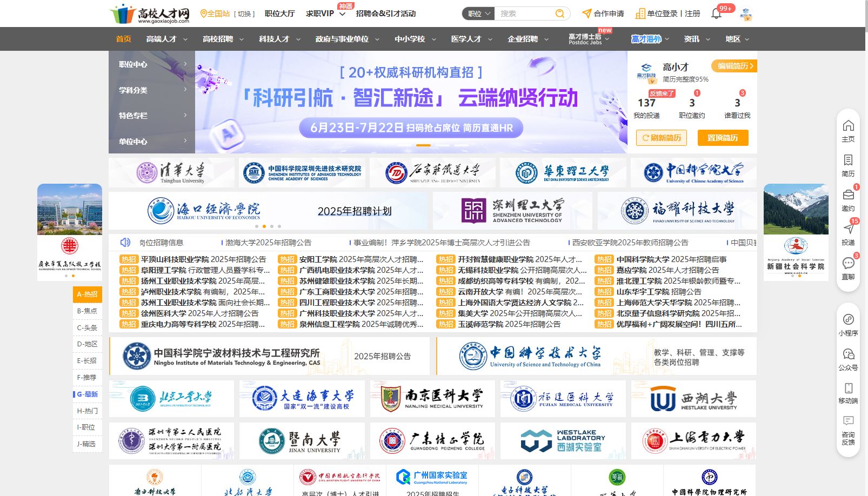Viewport: 868px width, 496px height.
Task: Click the search magnifier icon
Action: [x=560, y=14]
